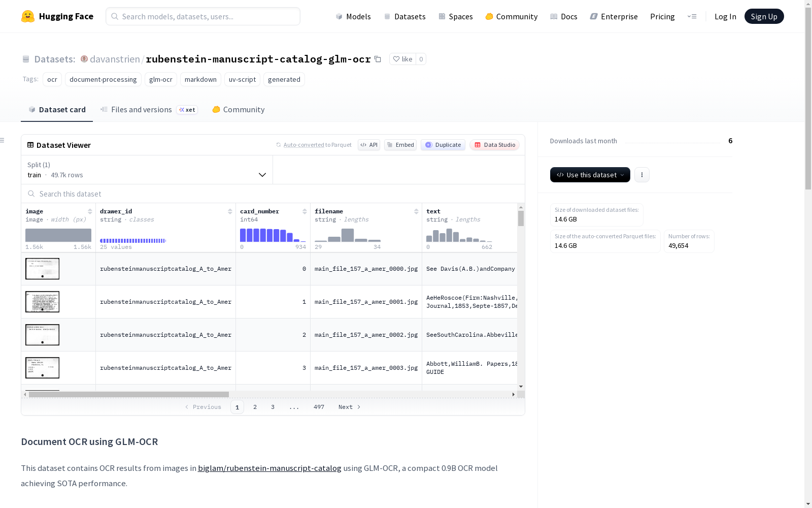812x508 pixels.
Task: Click the Embed button
Action: [400, 145]
